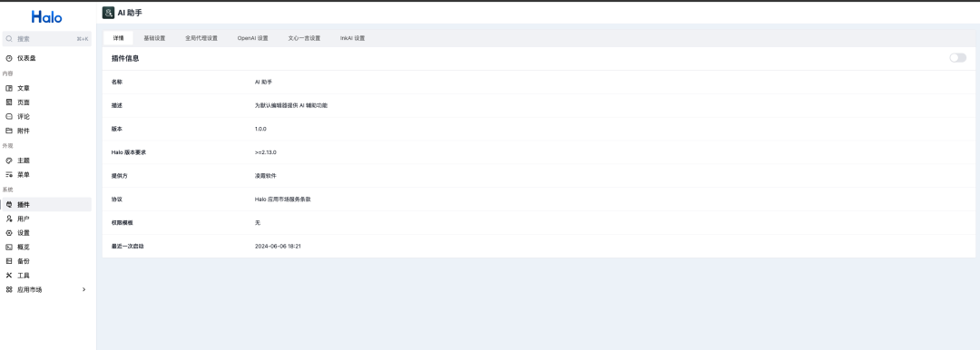Click the 最近一次启动 row label
980x350 pixels.
[128, 247]
